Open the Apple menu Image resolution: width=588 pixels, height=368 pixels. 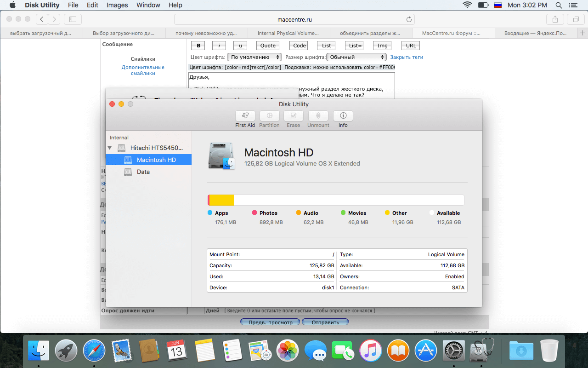(x=12, y=5)
